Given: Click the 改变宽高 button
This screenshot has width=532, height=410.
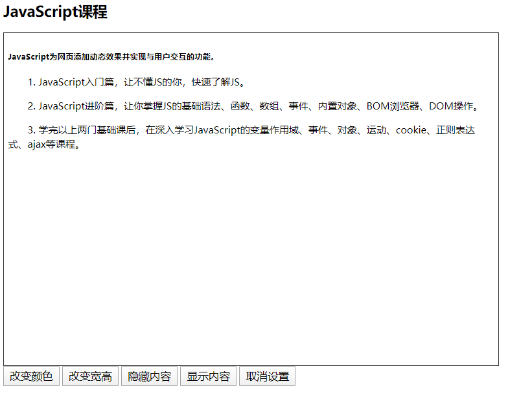Looking at the screenshot, I should [90, 376].
